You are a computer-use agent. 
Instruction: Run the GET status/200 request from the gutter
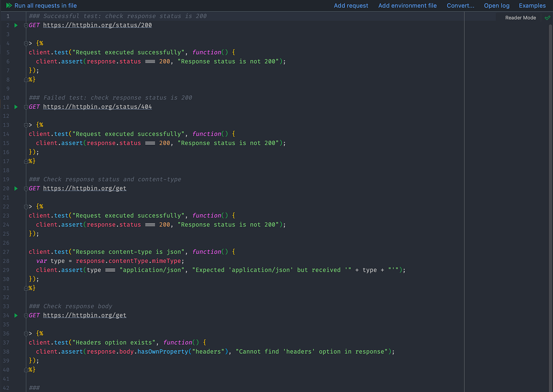(x=16, y=25)
